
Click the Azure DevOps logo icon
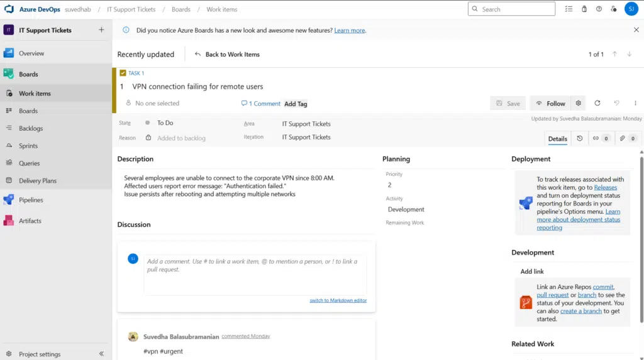click(9, 9)
